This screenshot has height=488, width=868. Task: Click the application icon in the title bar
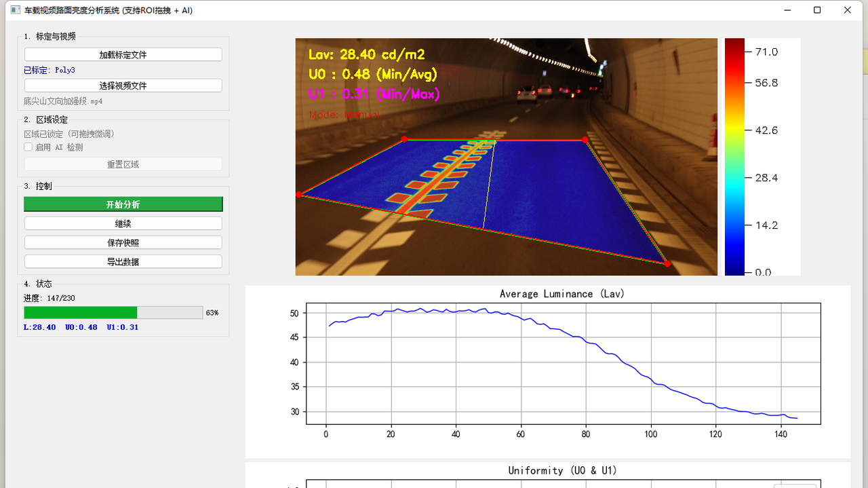point(14,10)
